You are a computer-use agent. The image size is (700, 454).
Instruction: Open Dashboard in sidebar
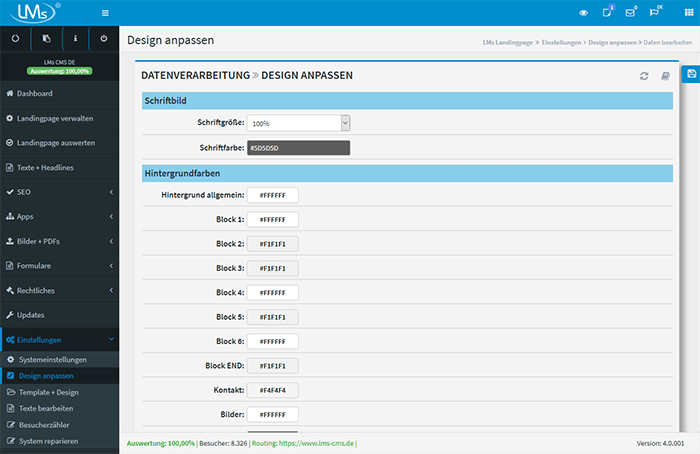point(59,93)
